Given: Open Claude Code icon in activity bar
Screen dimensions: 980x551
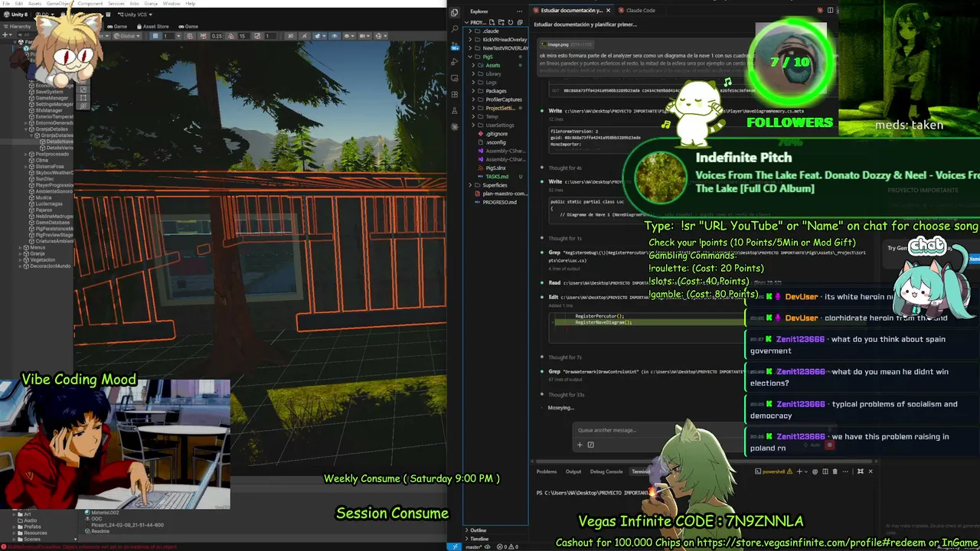Looking at the screenshot, I should pos(454,126).
